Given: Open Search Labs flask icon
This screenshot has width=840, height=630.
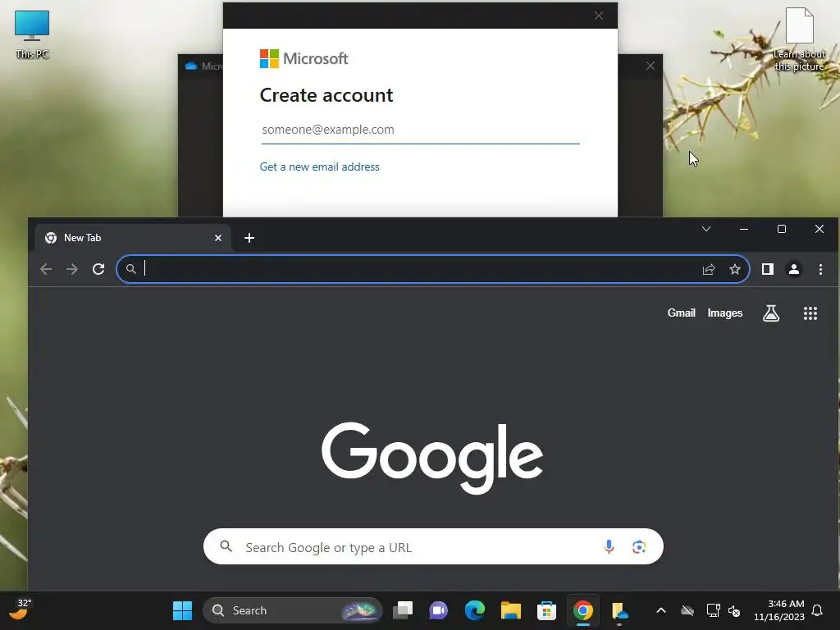Looking at the screenshot, I should point(771,313).
